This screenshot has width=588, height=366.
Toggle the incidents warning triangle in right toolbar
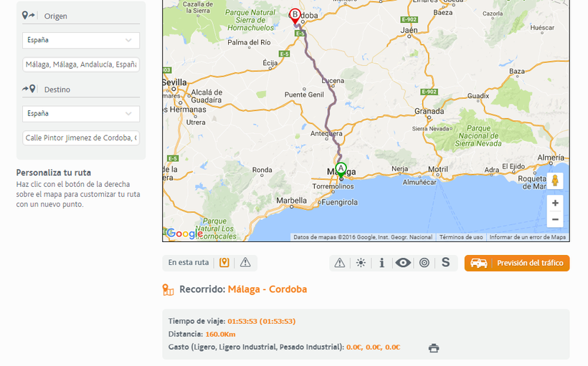click(340, 263)
